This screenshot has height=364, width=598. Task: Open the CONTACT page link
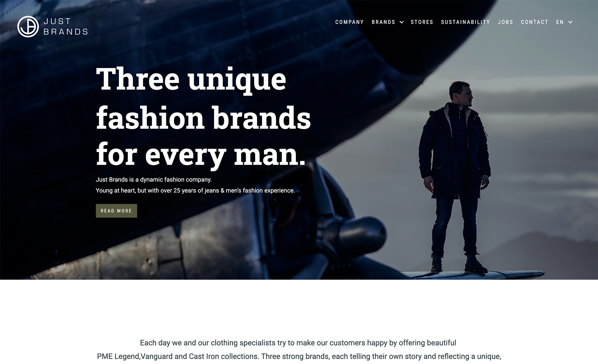(x=534, y=22)
